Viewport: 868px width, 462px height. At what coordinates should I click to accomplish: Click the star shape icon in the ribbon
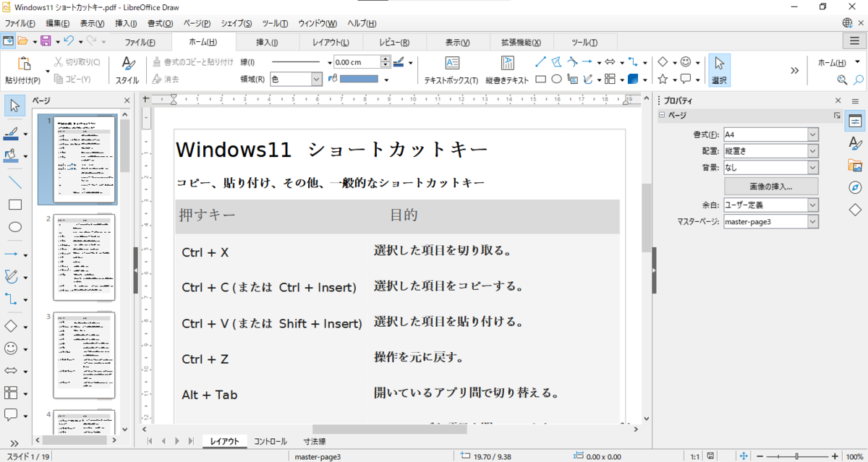click(x=662, y=80)
